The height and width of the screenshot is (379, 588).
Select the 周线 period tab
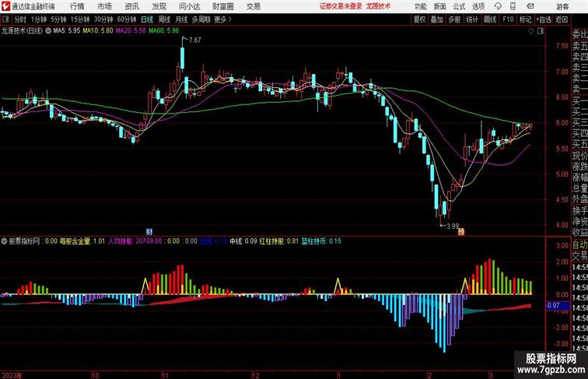point(164,19)
